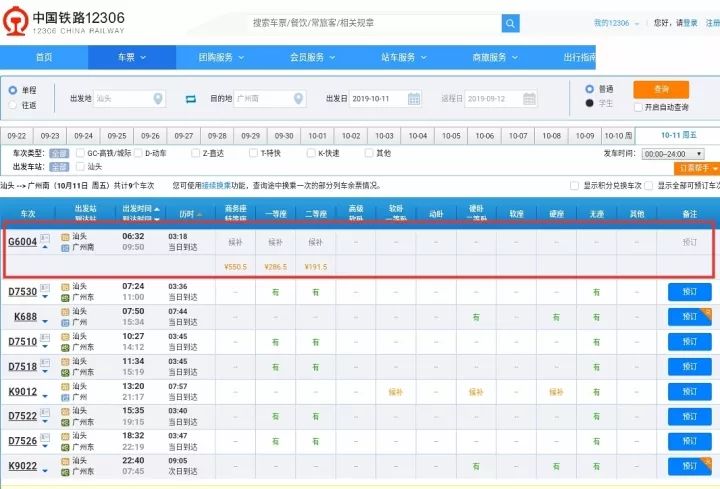Book the K9022 train
Image resolution: width=720 pixels, height=489 pixels.
[x=690, y=466]
